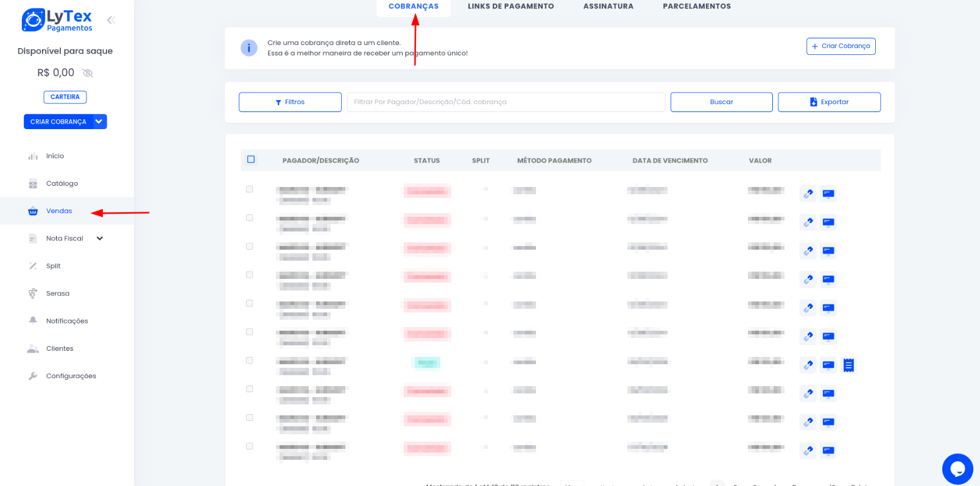Click the Exportar button
This screenshot has height=486, width=980.
[829, 102]
